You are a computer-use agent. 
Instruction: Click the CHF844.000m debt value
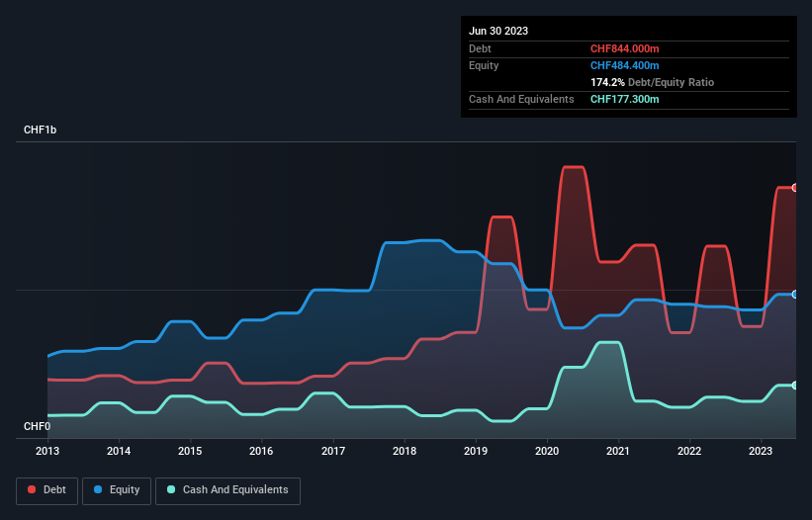click(624, 48)
